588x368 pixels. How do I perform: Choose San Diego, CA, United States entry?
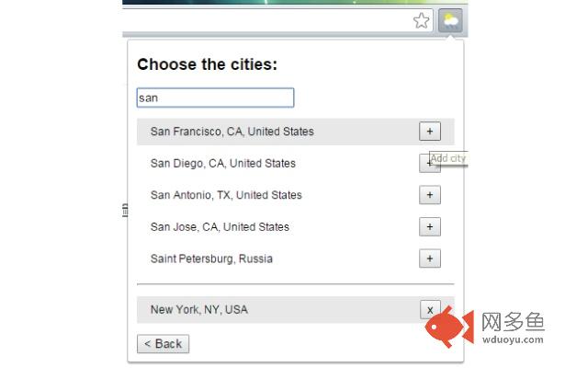click(x=222, y=164)
